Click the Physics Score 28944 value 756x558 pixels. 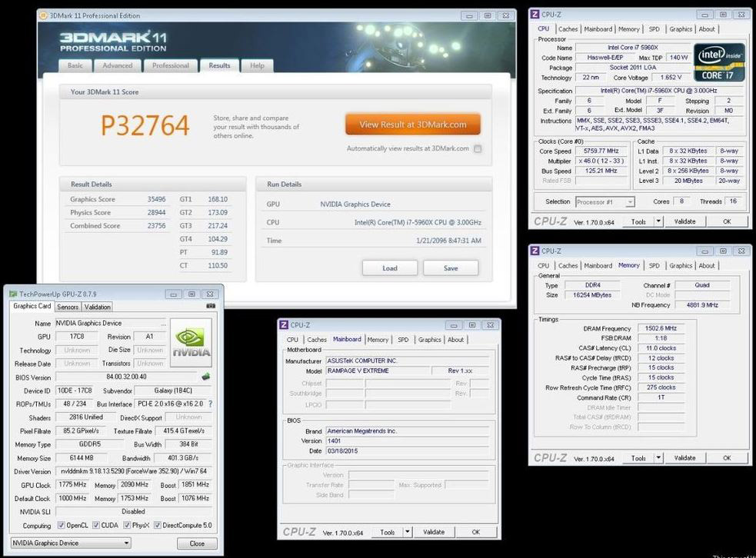pos(156,212)
